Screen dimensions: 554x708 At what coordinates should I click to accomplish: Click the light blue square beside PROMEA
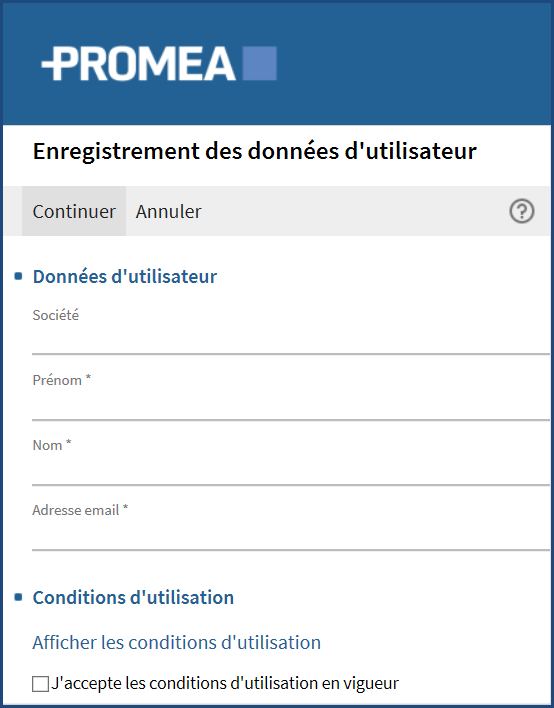coord(260,63)
